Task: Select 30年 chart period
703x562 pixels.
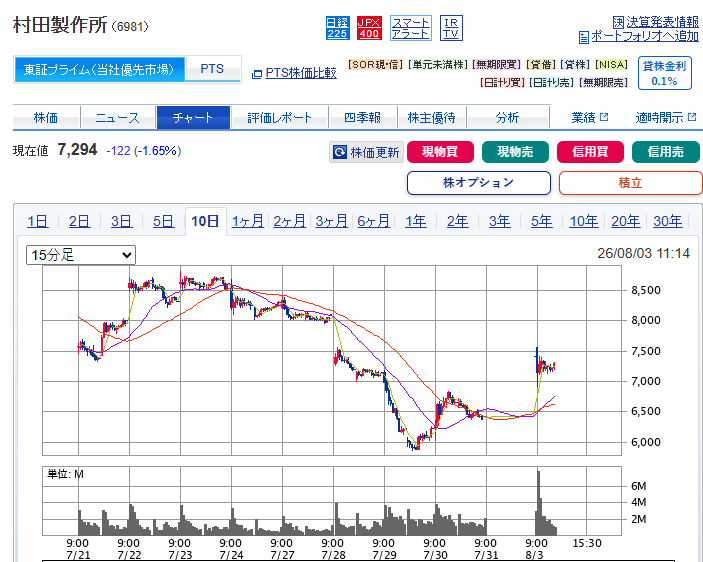Action: [668, 221]
